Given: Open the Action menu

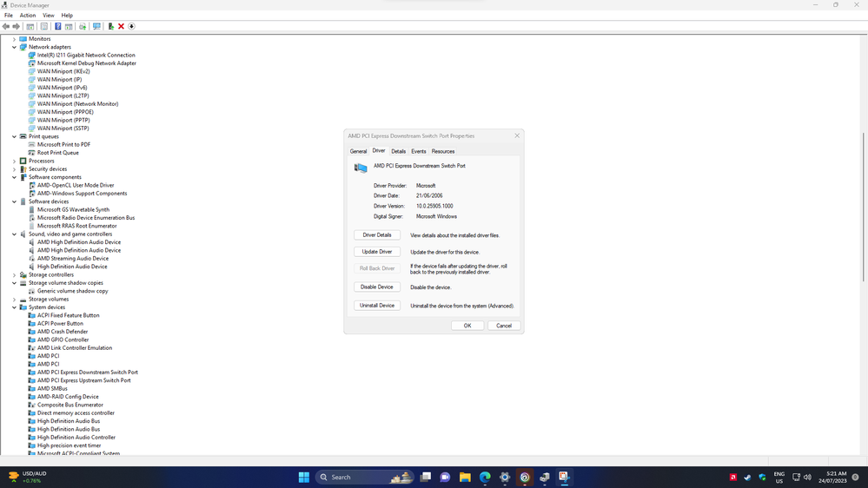Looking at the screenshot, I should click(x=27, y=16).
